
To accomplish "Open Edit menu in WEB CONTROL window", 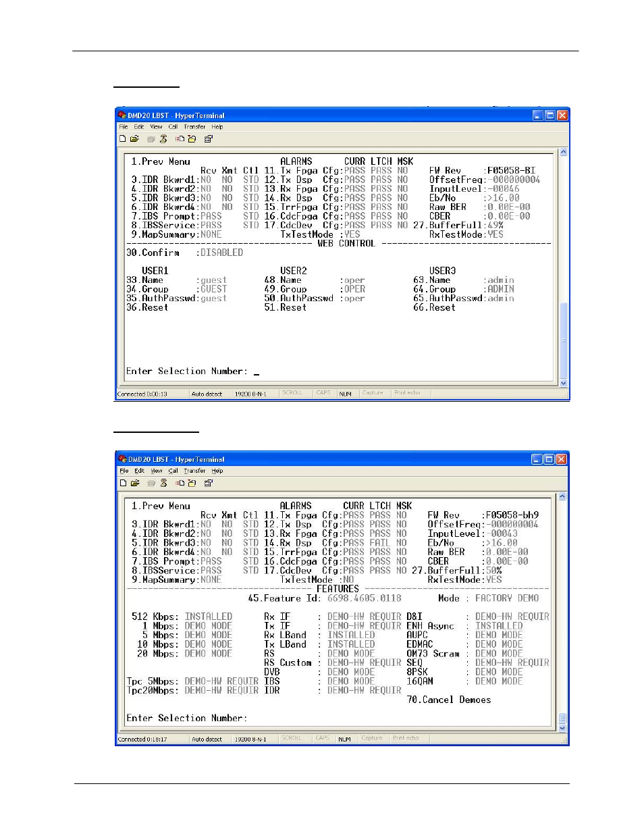I will point(139,127).
